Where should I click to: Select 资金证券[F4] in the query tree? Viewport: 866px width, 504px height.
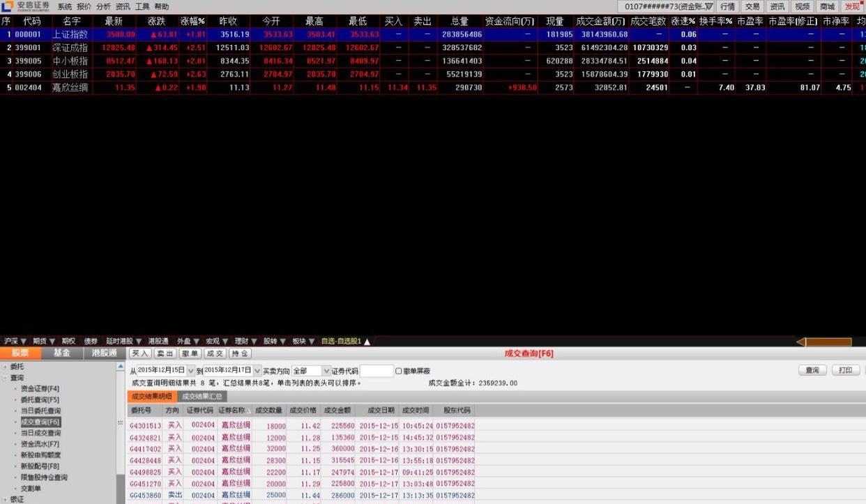coord(40,389)
